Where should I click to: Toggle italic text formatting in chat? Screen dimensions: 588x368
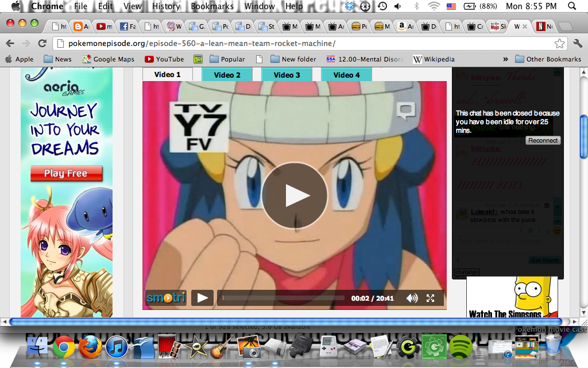[x=539, y=230]
